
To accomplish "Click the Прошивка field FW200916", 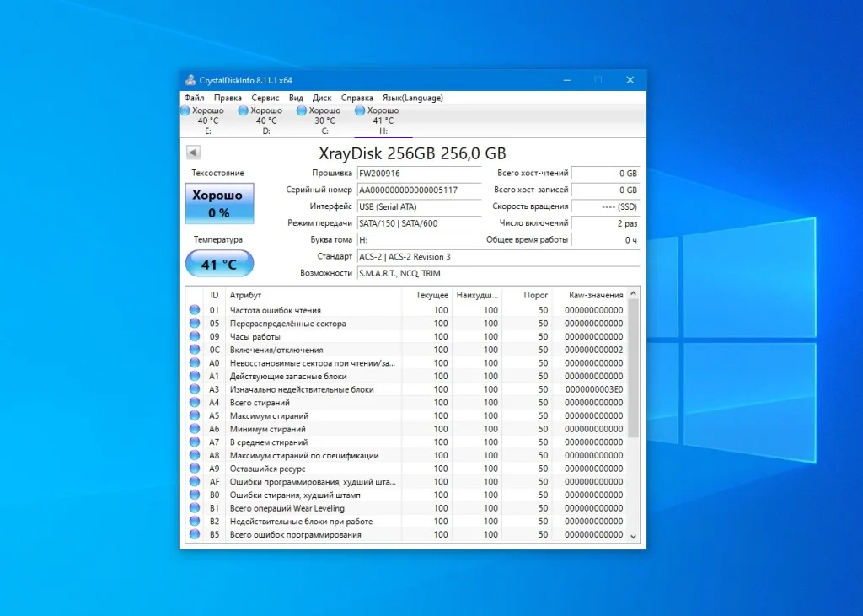I will (x=419, y=174).
